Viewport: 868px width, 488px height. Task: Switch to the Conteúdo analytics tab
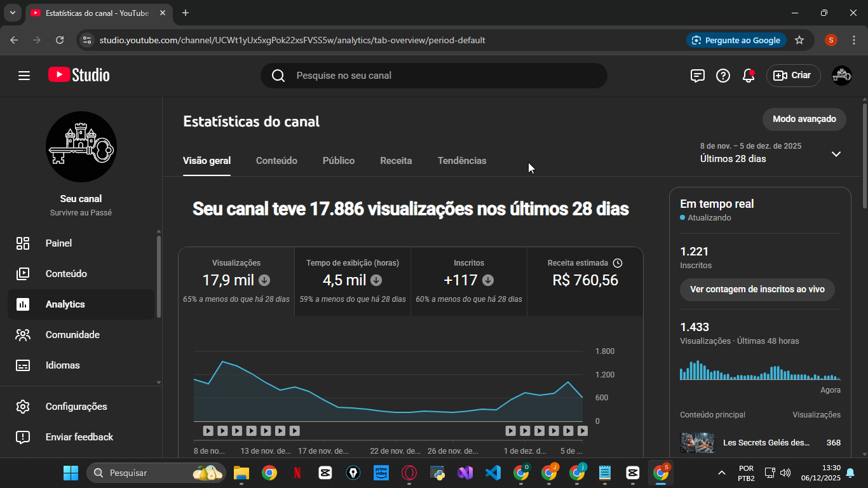point(276,161)
